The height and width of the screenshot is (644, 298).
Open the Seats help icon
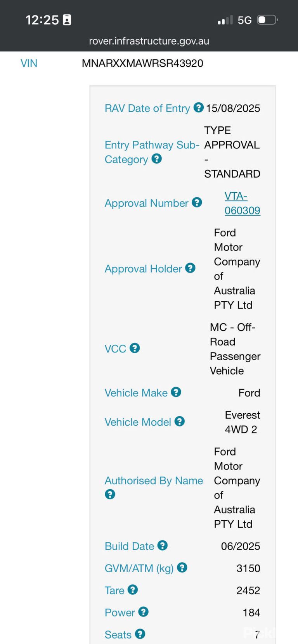[140, 634]
